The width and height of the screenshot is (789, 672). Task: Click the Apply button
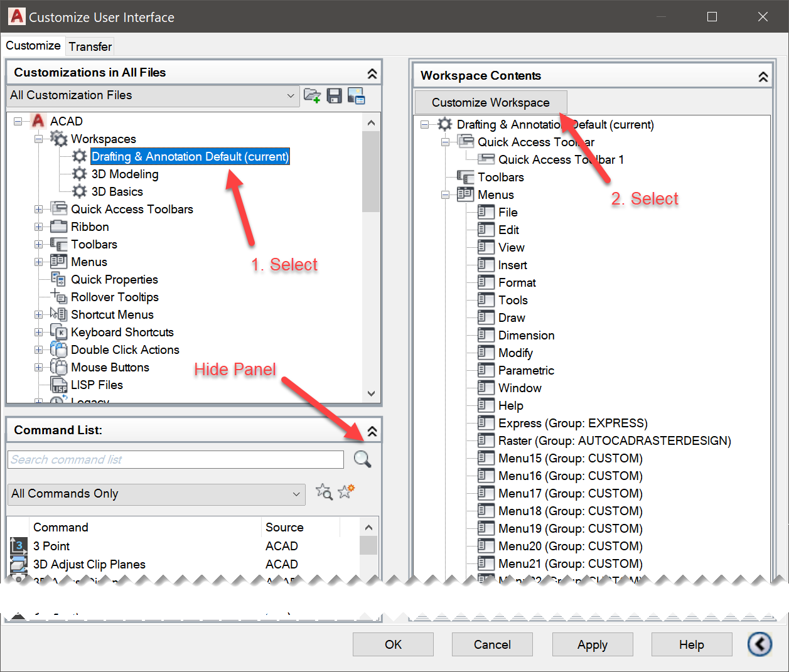(x=592, y=644)
